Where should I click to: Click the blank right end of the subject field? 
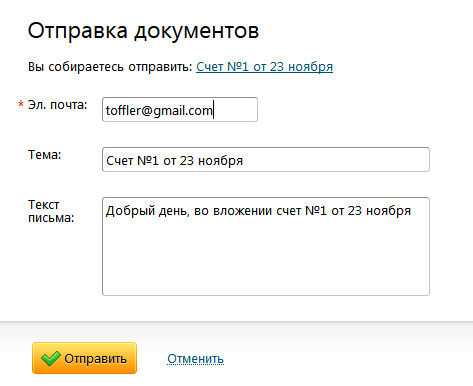point(335,160)
